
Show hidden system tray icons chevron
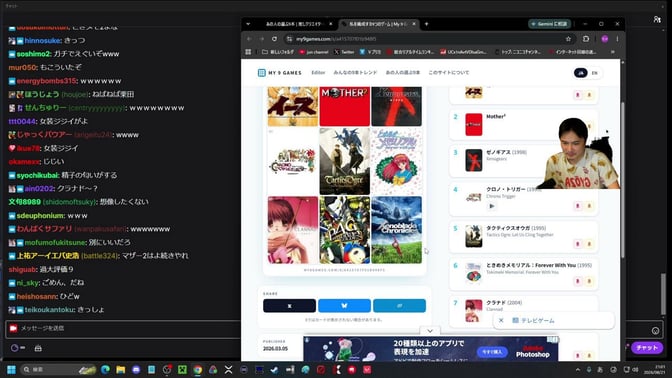tap(578, 369)
